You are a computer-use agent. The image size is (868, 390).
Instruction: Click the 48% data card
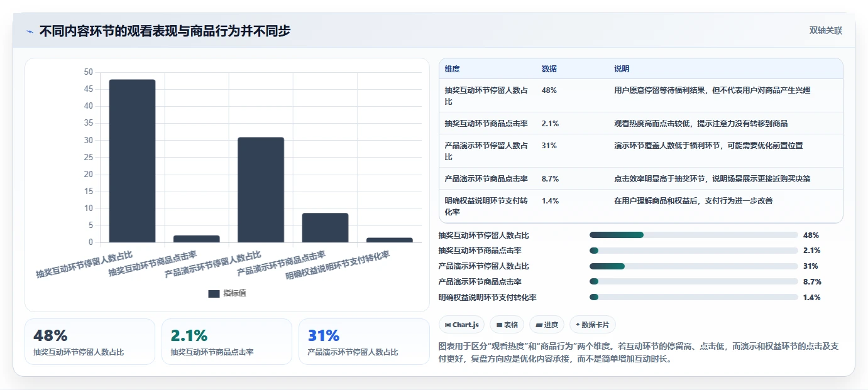coord(90,342)
